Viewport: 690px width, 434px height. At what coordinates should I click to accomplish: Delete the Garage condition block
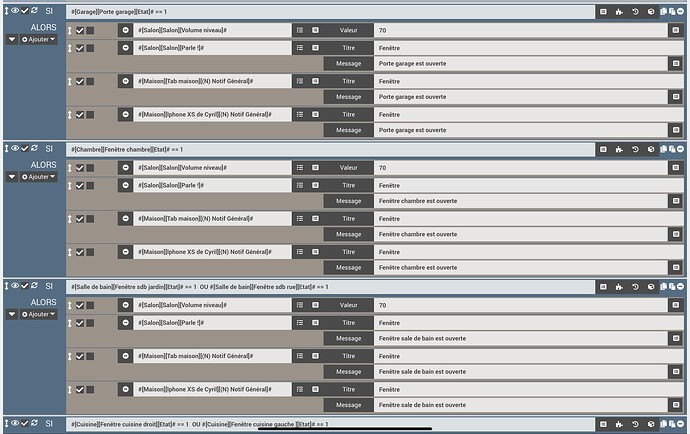point(680,12)
